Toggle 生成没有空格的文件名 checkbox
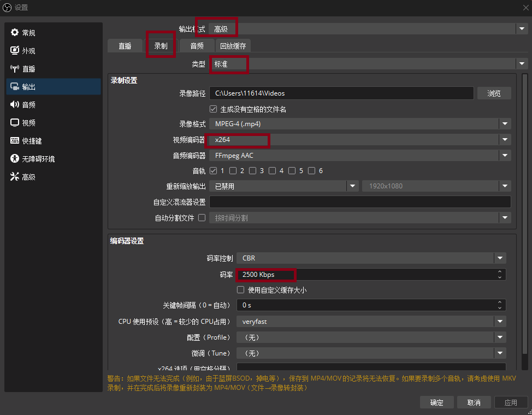The height and width of the screenshot is (415, 532). pyautogui.click(x=213, y=109)
